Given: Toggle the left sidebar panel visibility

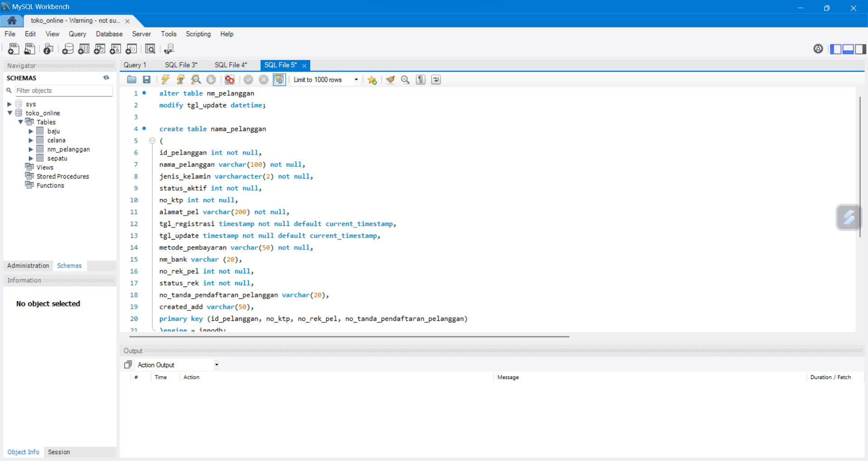Looking at the screenshot, I should point(836,49).
